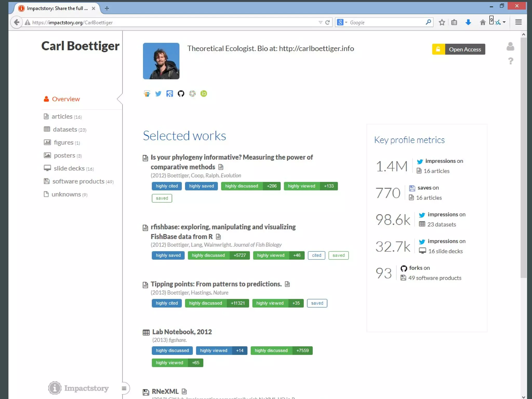Expand the URL bar history dropdown
532x399 pixels.
click(320, 22)
